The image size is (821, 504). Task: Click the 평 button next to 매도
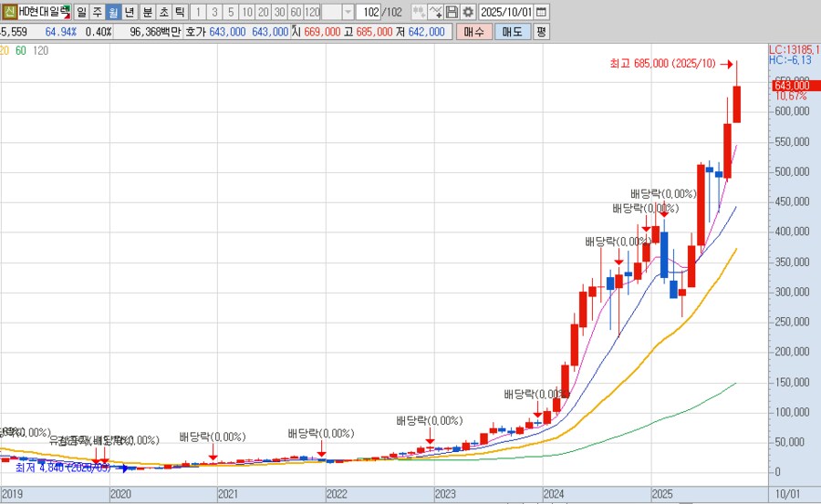click(x=541, y=32)
